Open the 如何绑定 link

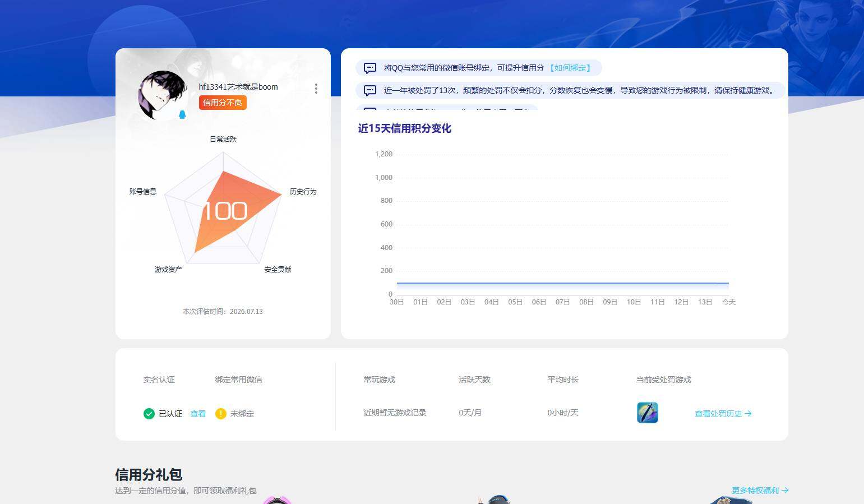pos(569,68)
